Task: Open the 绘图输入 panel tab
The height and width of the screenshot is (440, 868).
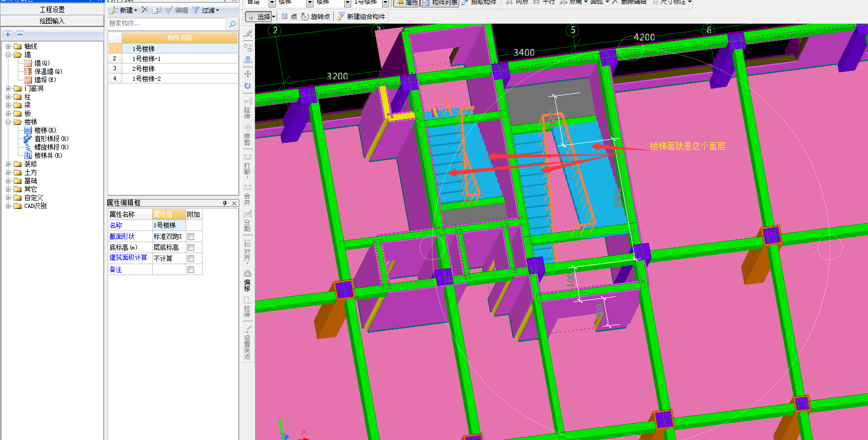Action: 52,21
